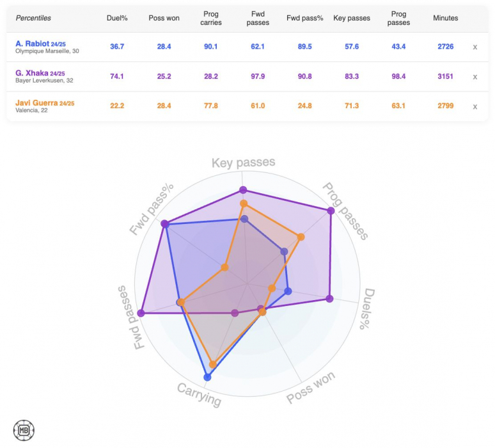Remove A. Rabiot row with x
The width and height of the screenshot is (495, 448).
coord(475,47)
